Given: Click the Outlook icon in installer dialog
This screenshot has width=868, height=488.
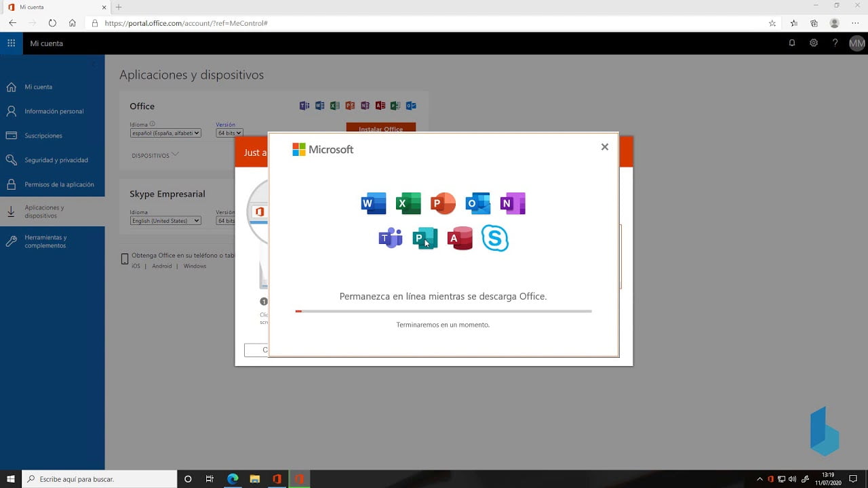Looking at the screenshot, I should (478, 203).
